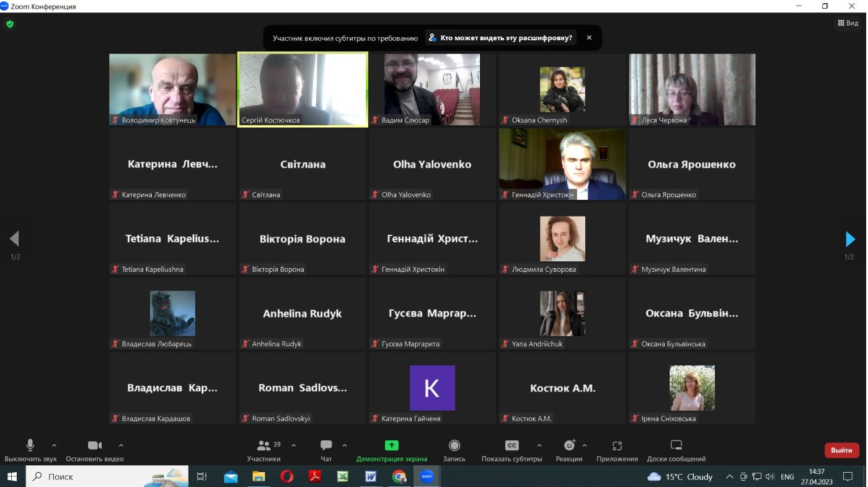Start recording with the Запись icon

coord(454,451)
